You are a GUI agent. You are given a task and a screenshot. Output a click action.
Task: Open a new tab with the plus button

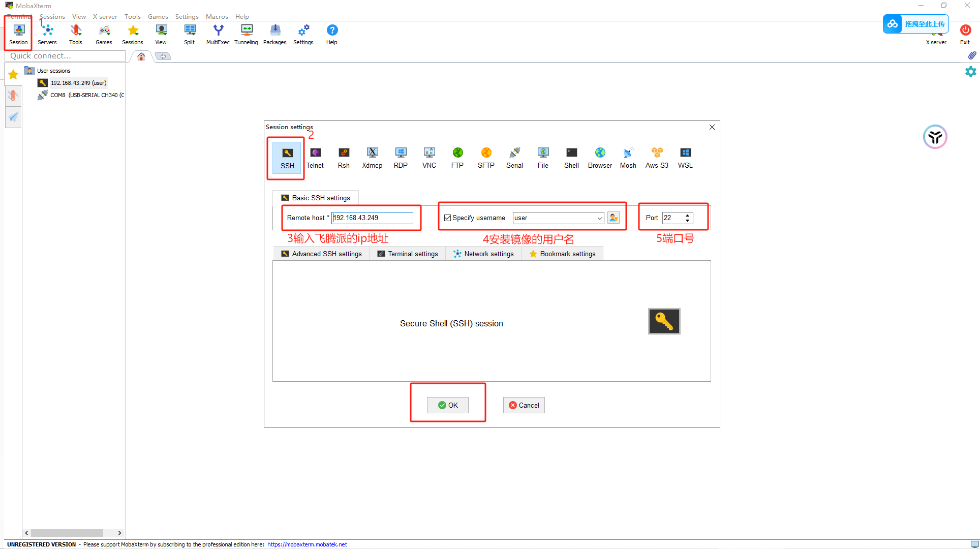coord(163,56)
